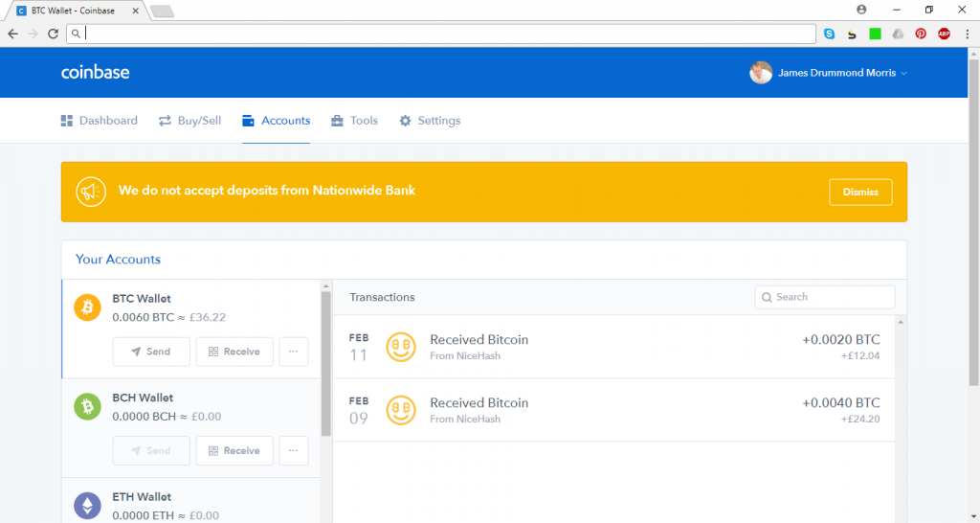Click the Coinbase logo
Viewport: 980px width, 523px height.
pos(95,73)
